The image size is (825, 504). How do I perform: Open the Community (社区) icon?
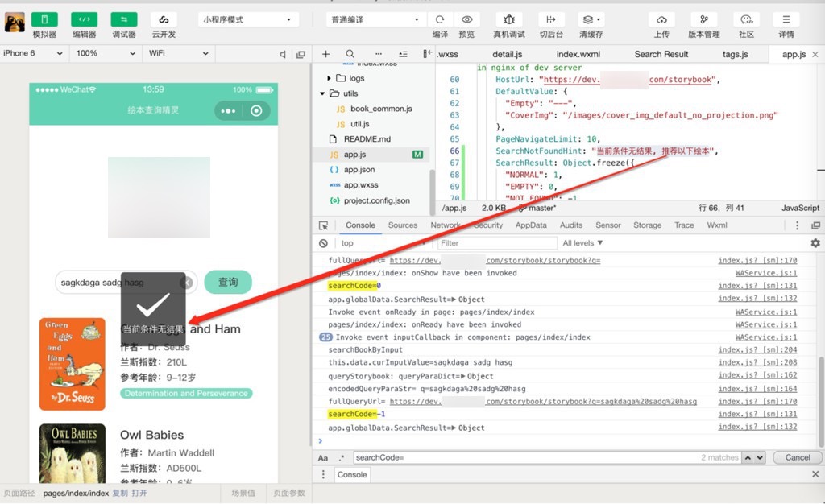746,20
